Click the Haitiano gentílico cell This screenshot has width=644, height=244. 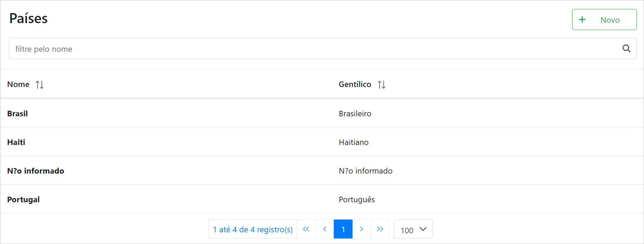[x=353, y=142]
